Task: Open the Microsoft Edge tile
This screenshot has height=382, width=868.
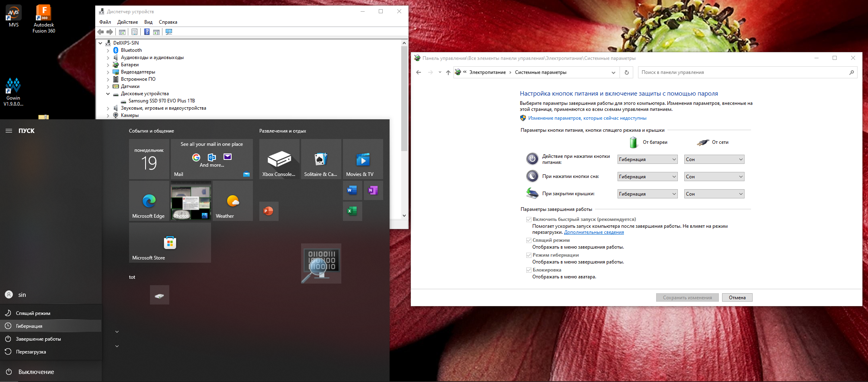Action: pos(149,200)
